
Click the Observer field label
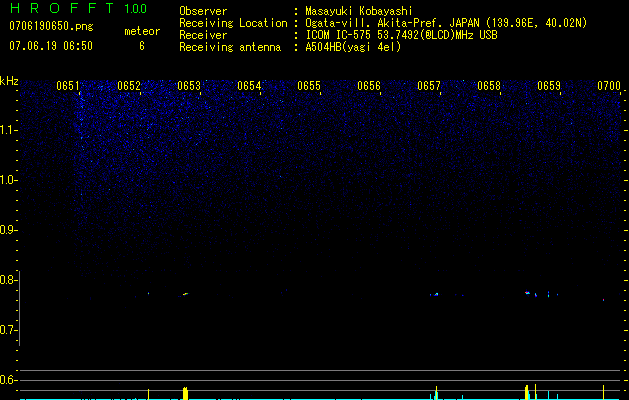click(203, 11)
